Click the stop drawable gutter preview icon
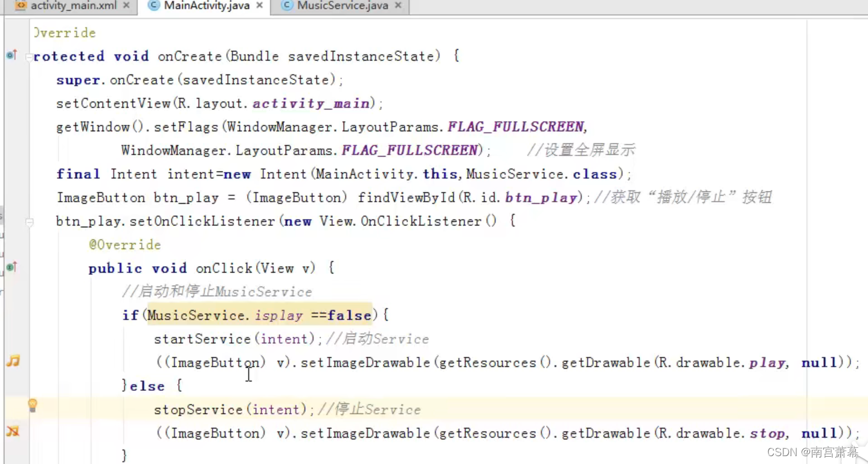This screenshot has width=868, height=464. [13, 431]
